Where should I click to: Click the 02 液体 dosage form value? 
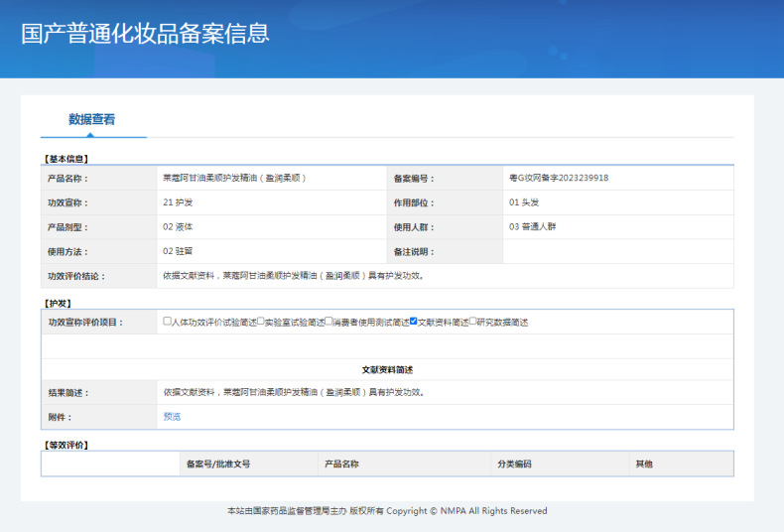tap(178, 227)
